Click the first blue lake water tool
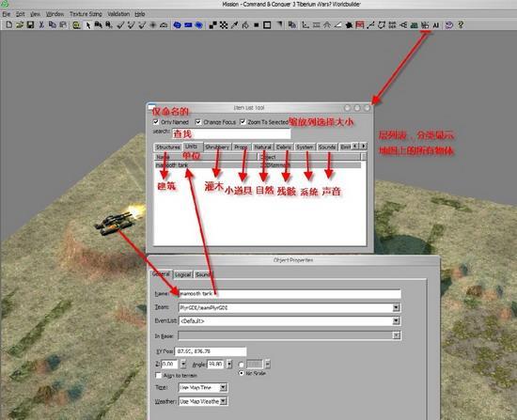The image size is (517, 420). pyautogui.click(x=177, y=25)
